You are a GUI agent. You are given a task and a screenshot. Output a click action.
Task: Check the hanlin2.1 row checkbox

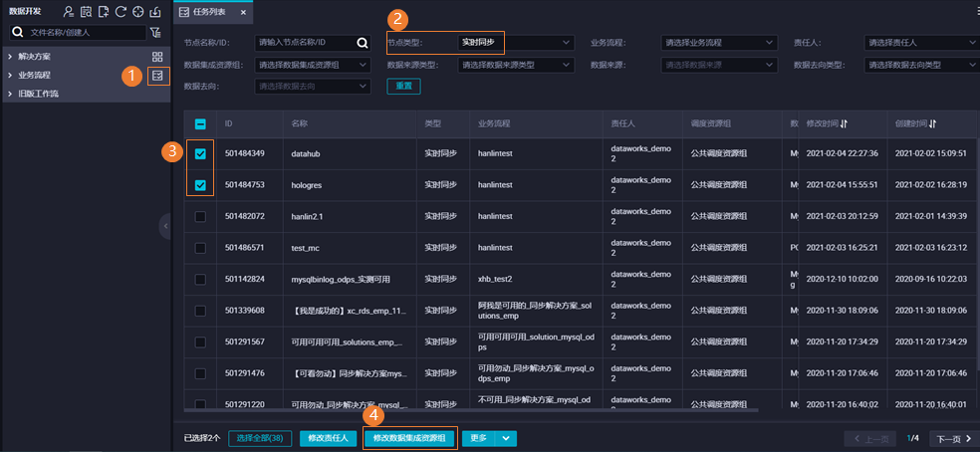(200, 216)
